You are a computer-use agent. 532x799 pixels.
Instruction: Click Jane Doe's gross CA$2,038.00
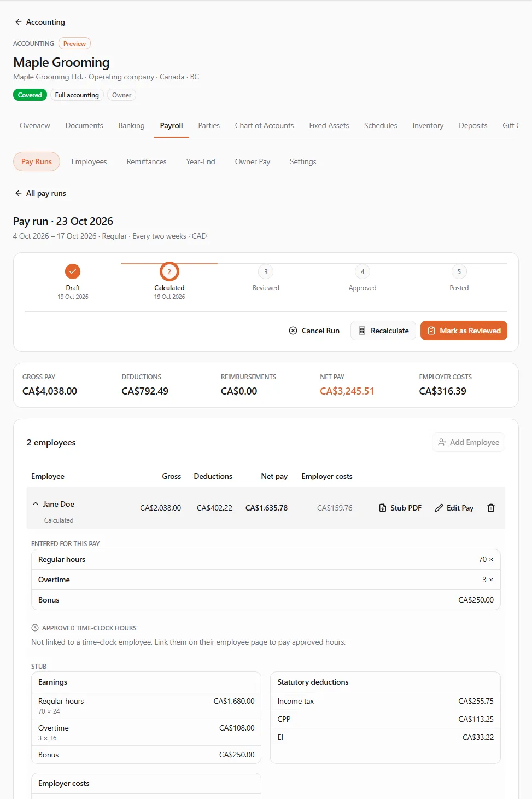coord(160,508)
